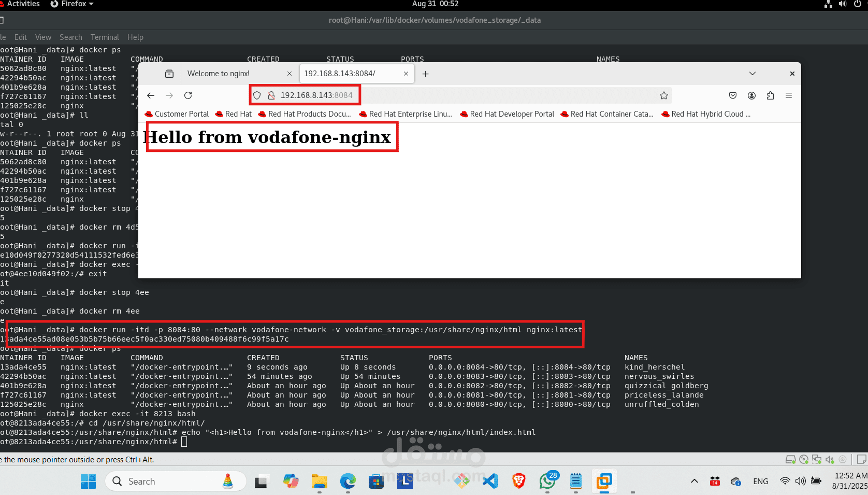Open WhatsApp with 28 notifications badge
This screenshot has width=868, height=495.
coord(548,480)
